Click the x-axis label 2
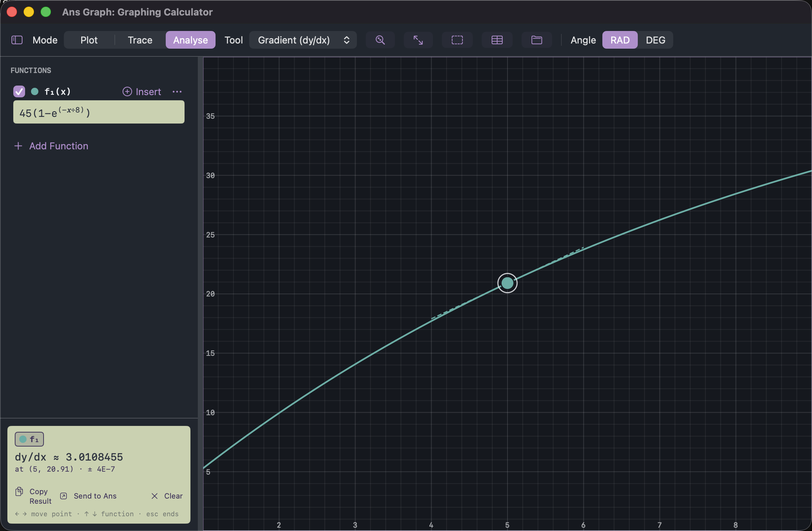The width and height of the screenshot is (812, 531). coord(279,525)
